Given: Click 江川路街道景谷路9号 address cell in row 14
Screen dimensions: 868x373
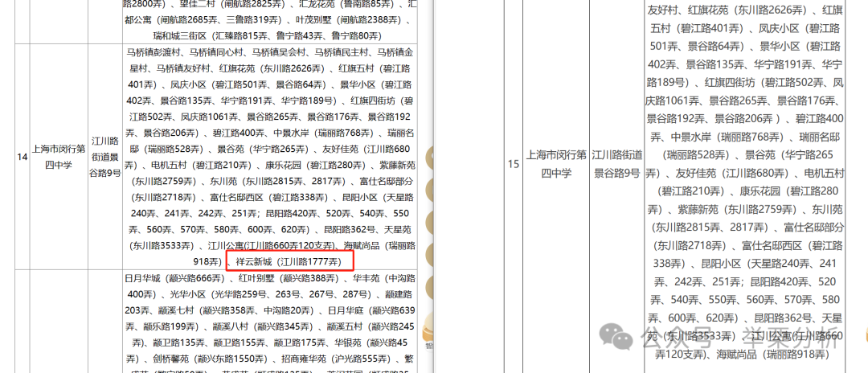Looking at the screenshot, I should (x=105, y=157).
